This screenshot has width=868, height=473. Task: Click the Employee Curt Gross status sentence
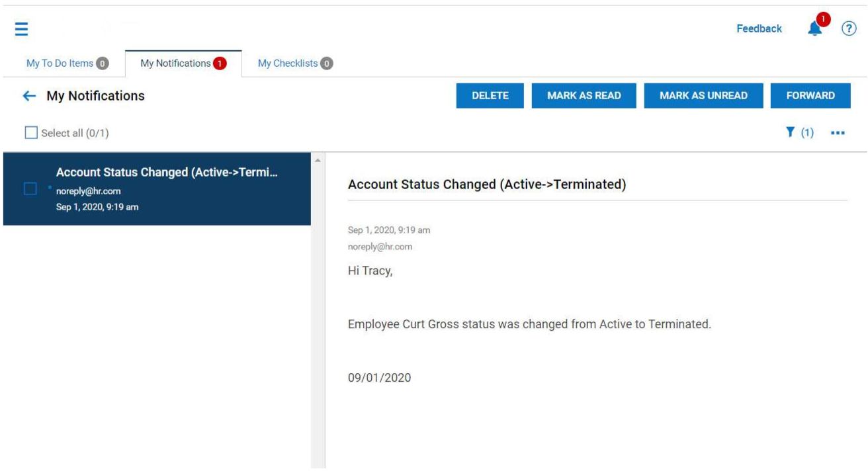point(529,325)
